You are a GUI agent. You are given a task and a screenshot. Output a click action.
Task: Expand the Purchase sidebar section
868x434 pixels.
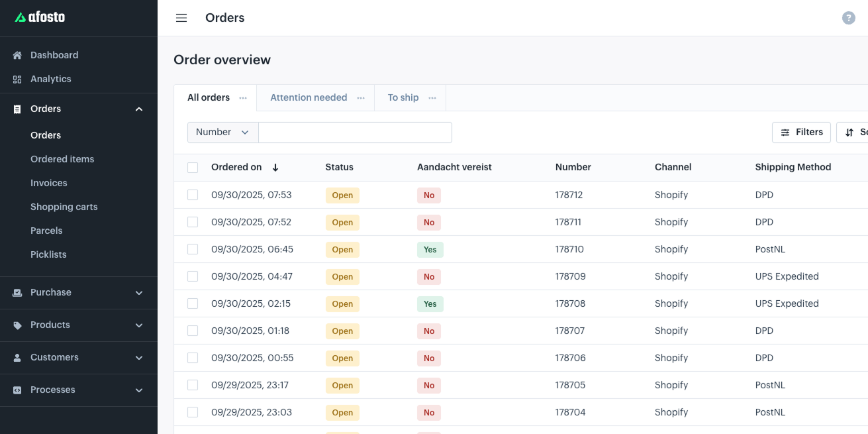[139, 292]
